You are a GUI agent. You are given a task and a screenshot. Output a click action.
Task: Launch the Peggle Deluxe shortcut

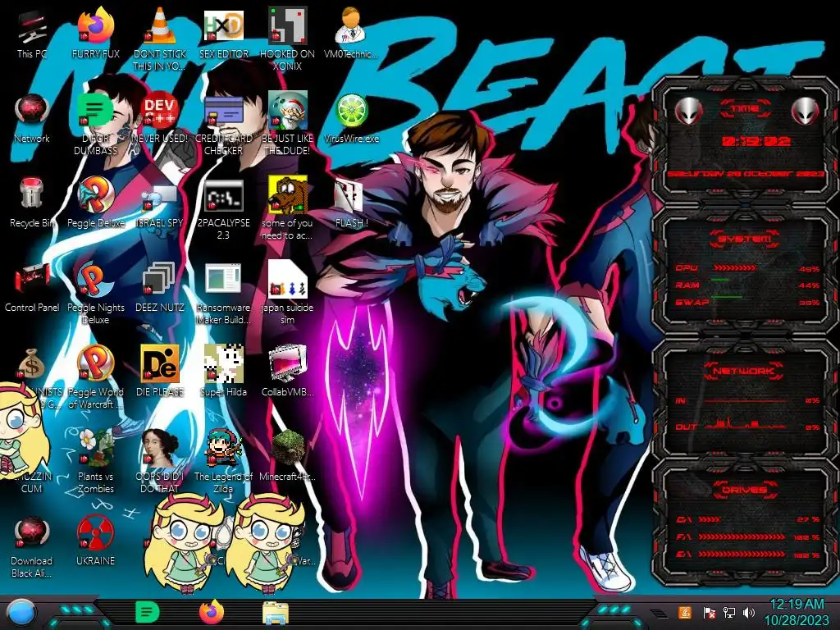click(95, 195)
